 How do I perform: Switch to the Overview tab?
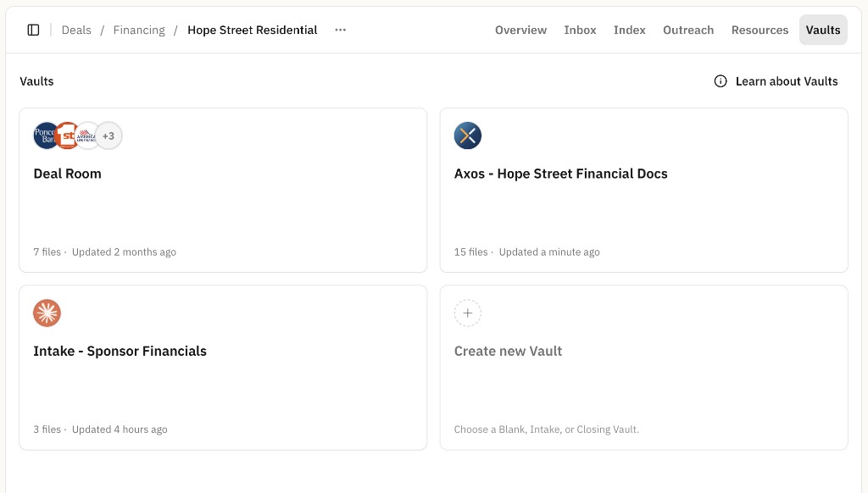[521, 30]
